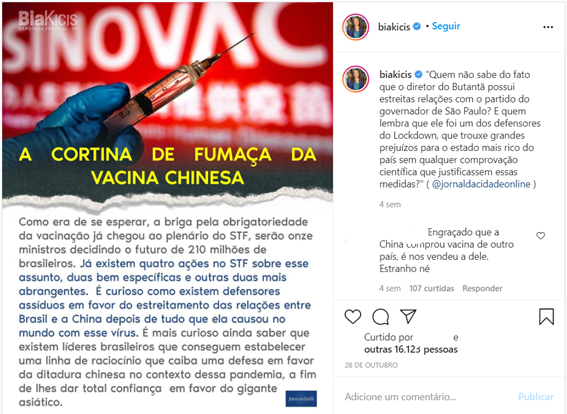Open comments via the speech bubble icon
Image resolution: width=567 pixels, height=414 pixels.
click(x=380, y=317)
